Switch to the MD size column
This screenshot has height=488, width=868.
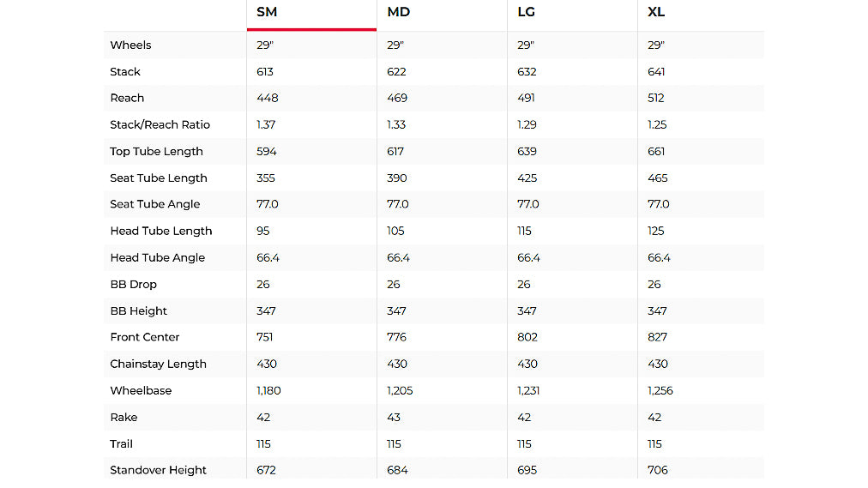click(398, 13)
